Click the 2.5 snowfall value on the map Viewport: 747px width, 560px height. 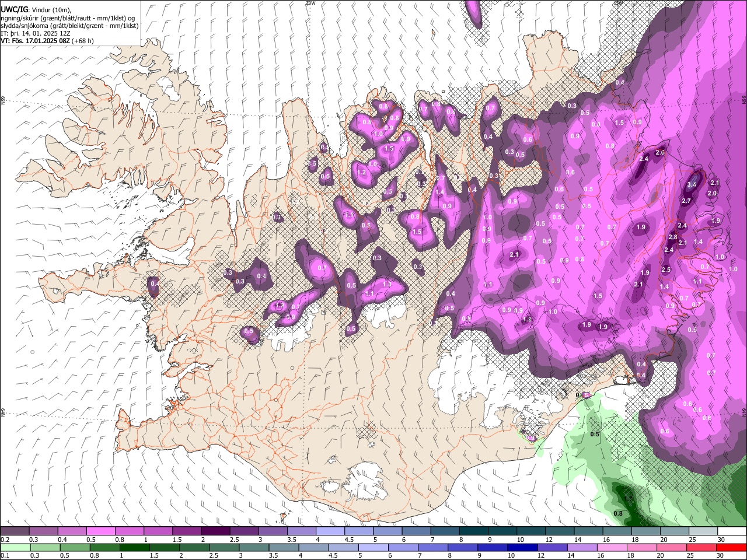(666, 269)
